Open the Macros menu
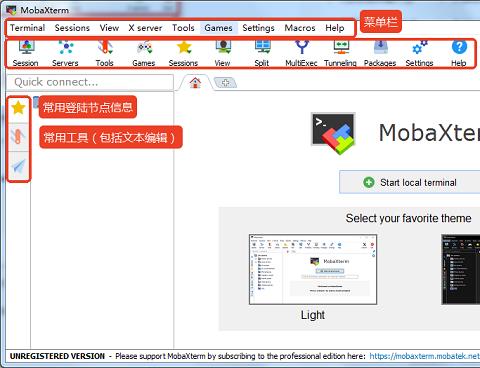Image resolution: width=480 pixels, height=368 pixels. 300,28
